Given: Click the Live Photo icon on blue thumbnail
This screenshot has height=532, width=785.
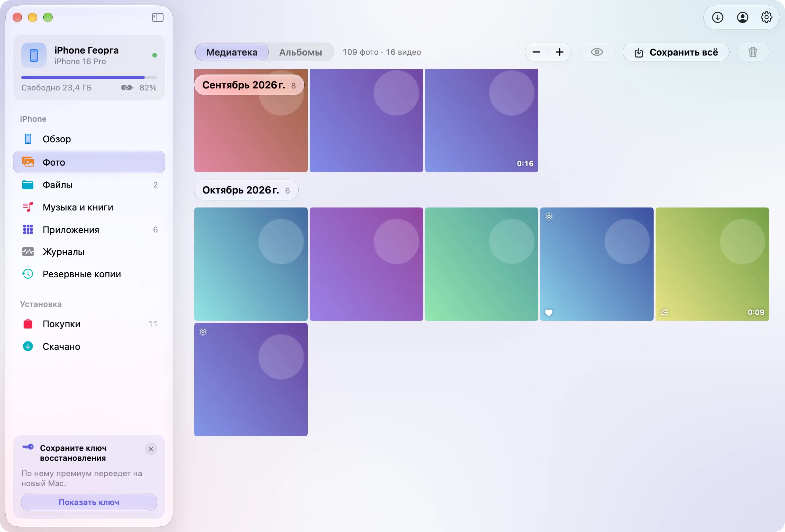Looking at the screenshot, I should tap(549, 216).
